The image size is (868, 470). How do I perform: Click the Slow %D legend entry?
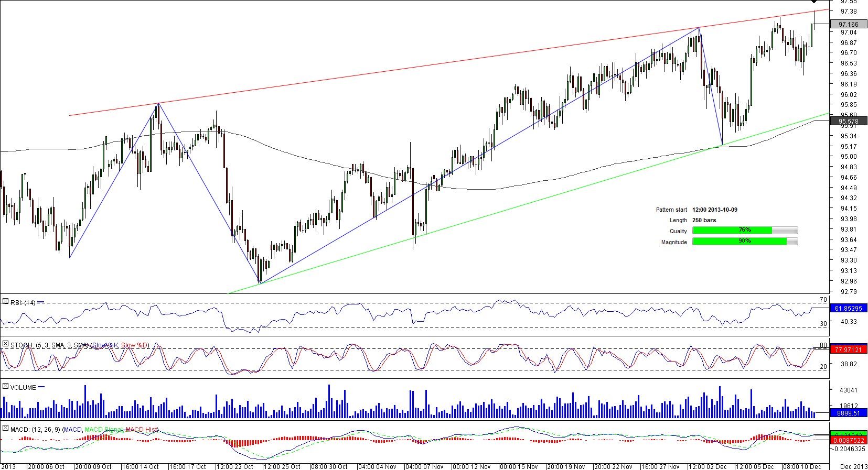134,345
